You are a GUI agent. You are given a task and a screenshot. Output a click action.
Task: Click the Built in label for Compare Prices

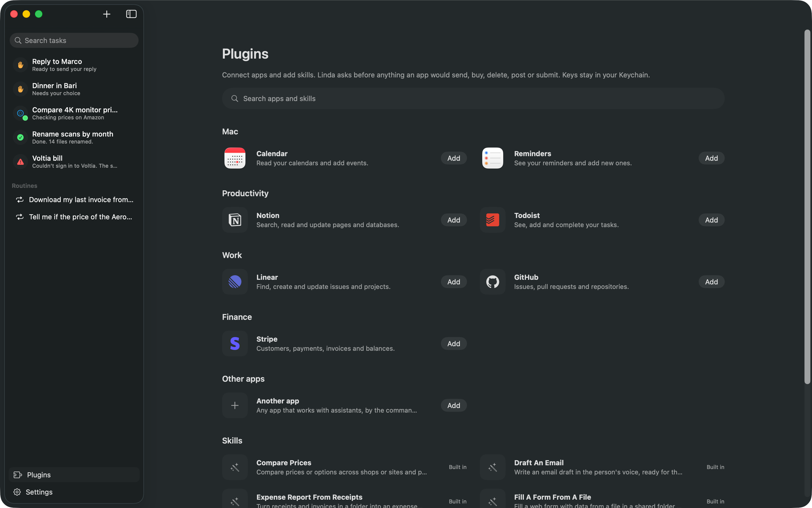(x=458, y=467)
